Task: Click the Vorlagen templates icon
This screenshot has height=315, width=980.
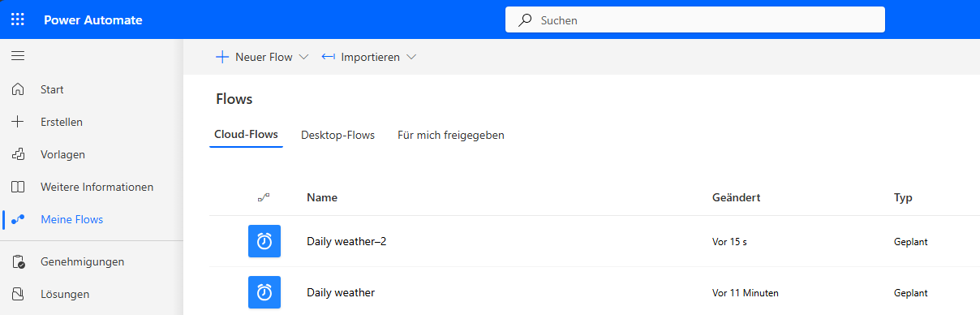Action: pyautogui.click(x=18, y=154)
